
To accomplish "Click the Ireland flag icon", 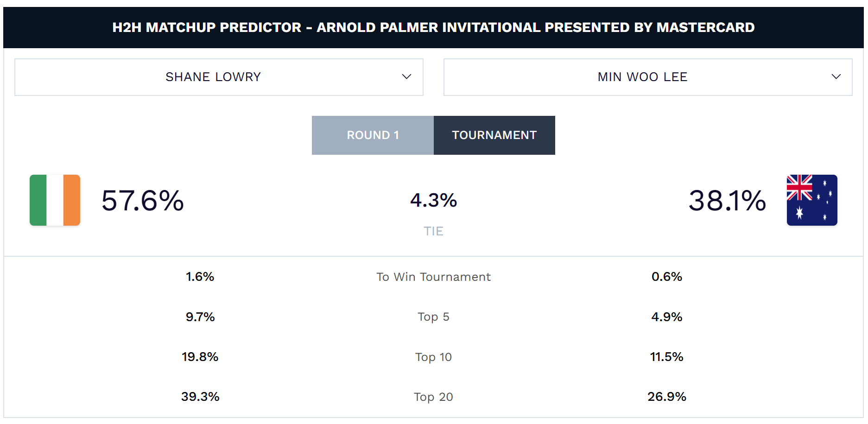I will pos(55,200).
